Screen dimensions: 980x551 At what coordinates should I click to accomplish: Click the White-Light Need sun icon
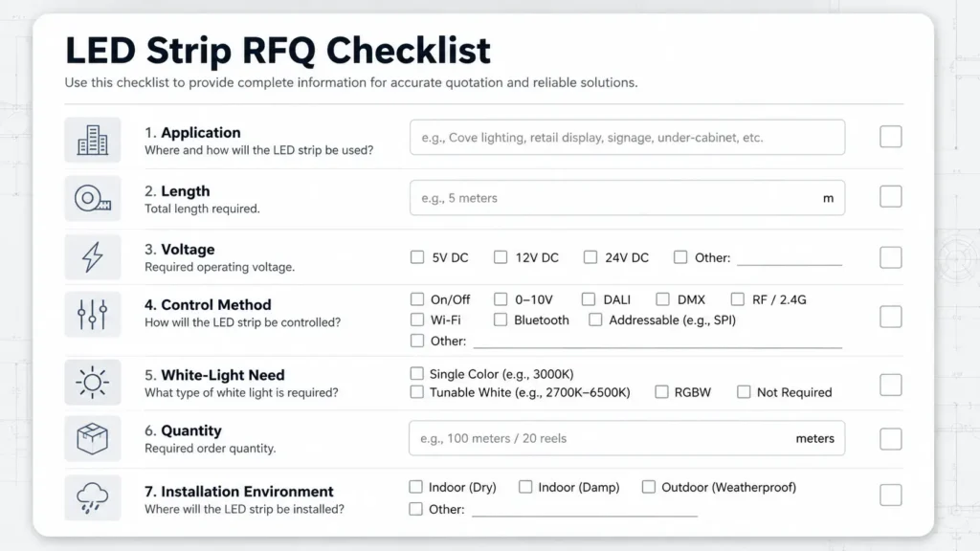(93, 383)
